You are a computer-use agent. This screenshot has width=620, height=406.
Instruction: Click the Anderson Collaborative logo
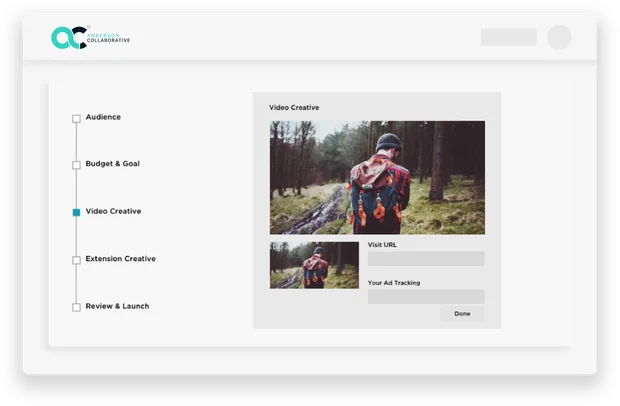pos(91,38)
